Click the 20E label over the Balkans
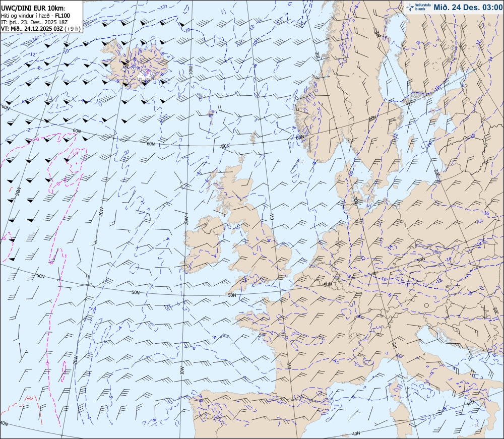The image size is (504, 439). tap(495, 310)
